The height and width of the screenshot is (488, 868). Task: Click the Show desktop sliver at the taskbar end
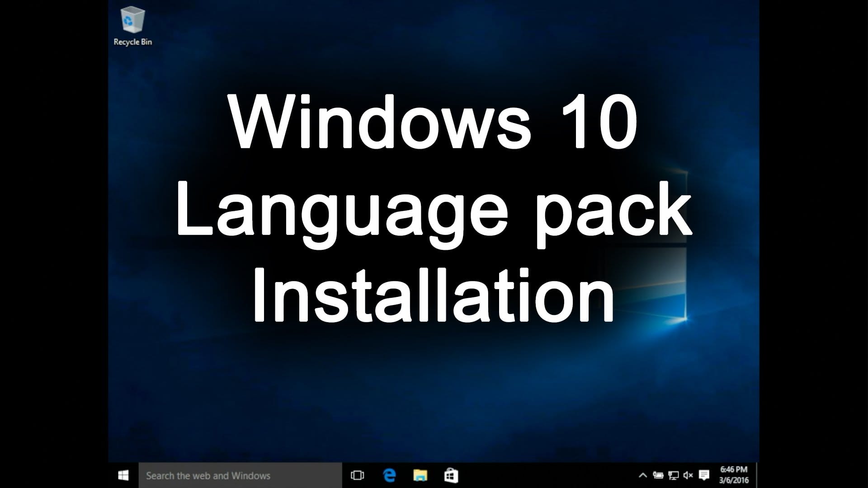[x=757, y=475]
